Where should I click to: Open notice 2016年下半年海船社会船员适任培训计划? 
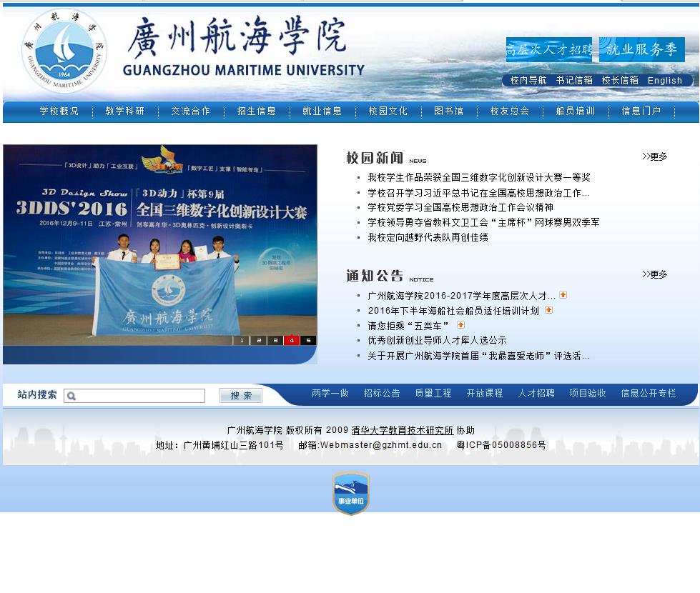click(453, 311)
